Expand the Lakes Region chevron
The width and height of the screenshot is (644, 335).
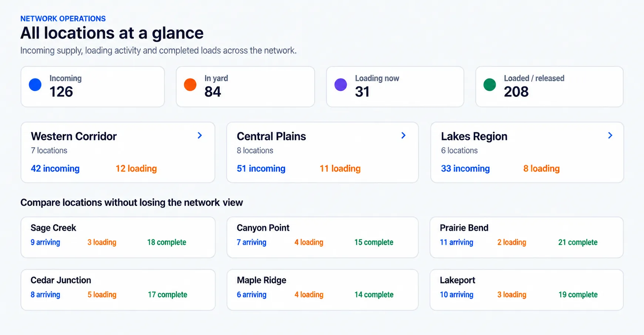coord(610,136)
